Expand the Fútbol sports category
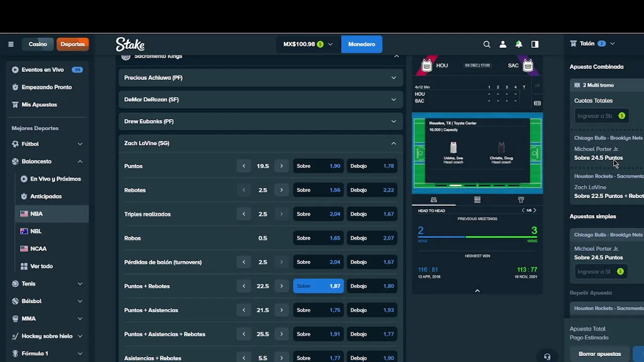This screenshot has width=644, height=362. [x=80, y=144]
